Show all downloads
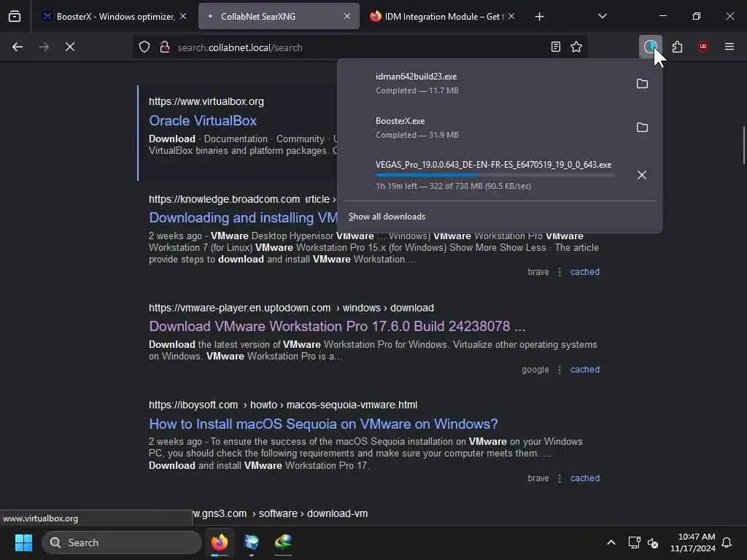This screenshot has width=747, height=560. coord(387,217)
